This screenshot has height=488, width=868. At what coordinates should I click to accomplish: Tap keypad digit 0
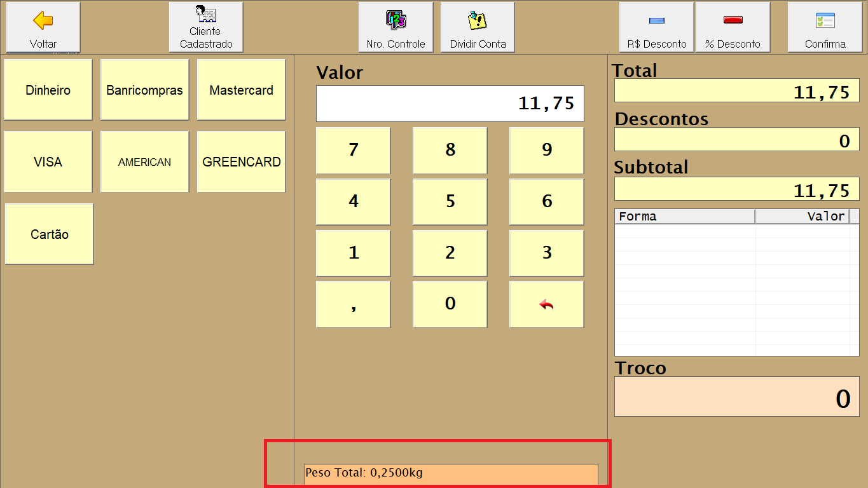[450, 304]
